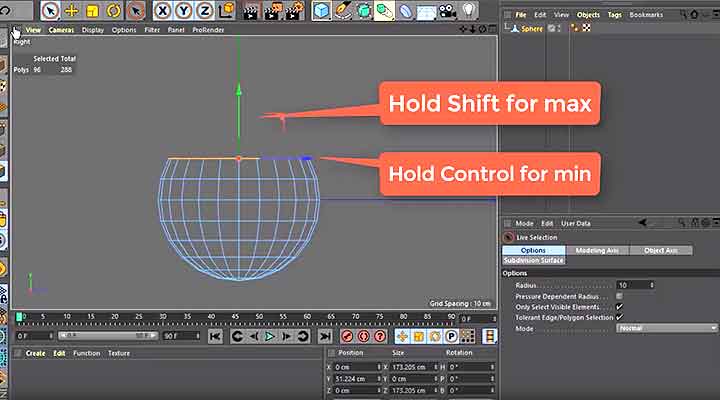Viewport: 720px width, 400px height.
Task: Select the Scale tool icon
Action: tap(92, 11)
